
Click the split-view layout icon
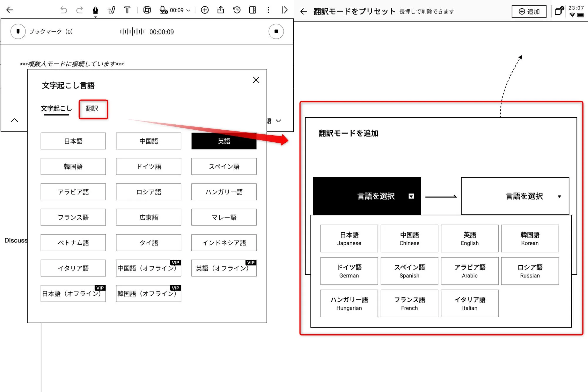pos(253,10)
